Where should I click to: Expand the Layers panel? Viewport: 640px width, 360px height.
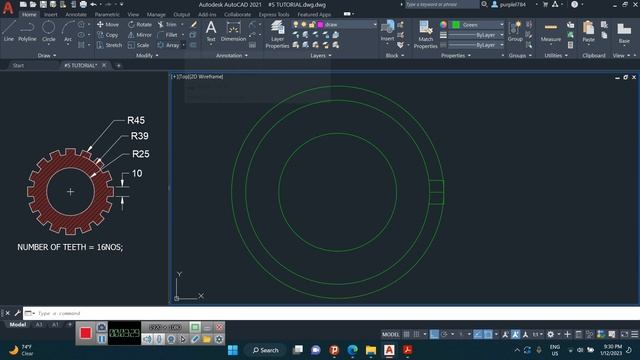click(321, 56)
